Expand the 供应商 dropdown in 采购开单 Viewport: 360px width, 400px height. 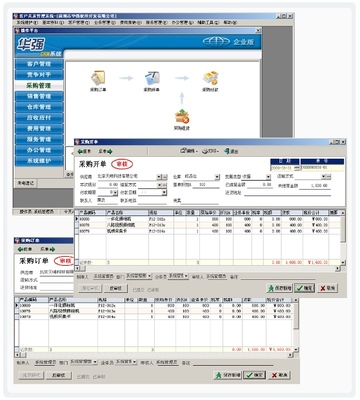click(159, 177)
